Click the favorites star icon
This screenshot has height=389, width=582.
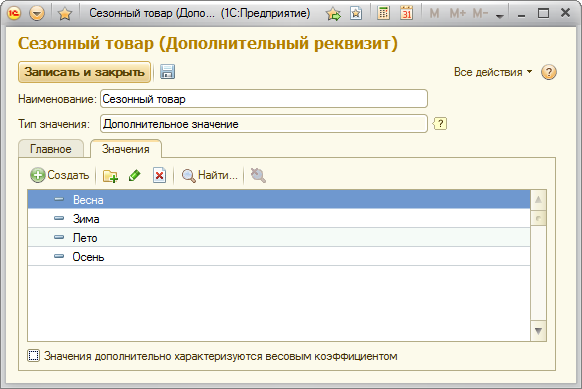coord(65,14)
